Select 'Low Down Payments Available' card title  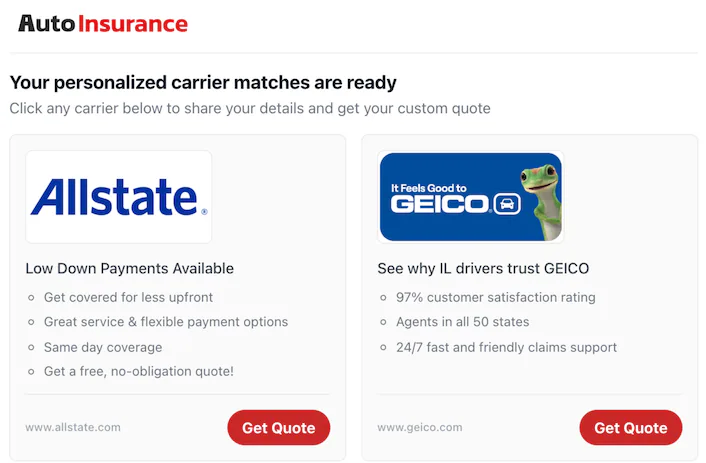click(129, 268)
